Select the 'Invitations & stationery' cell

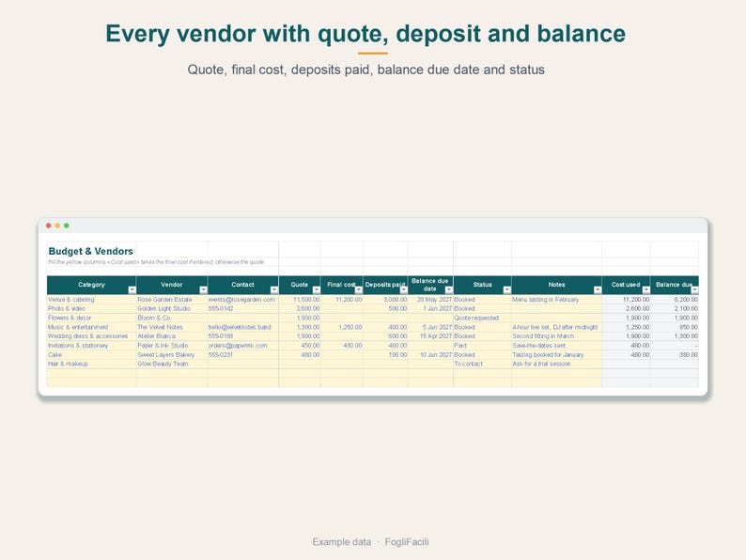(x=91, y=346)
